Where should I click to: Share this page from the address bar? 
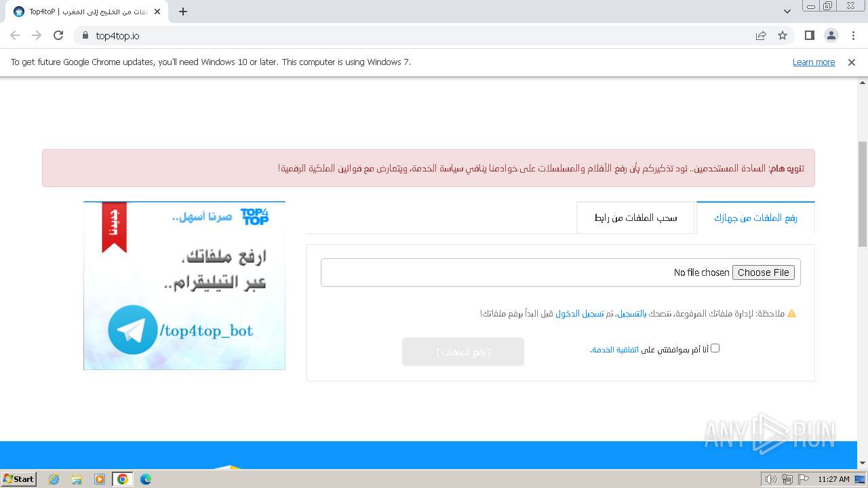point(761,35)
